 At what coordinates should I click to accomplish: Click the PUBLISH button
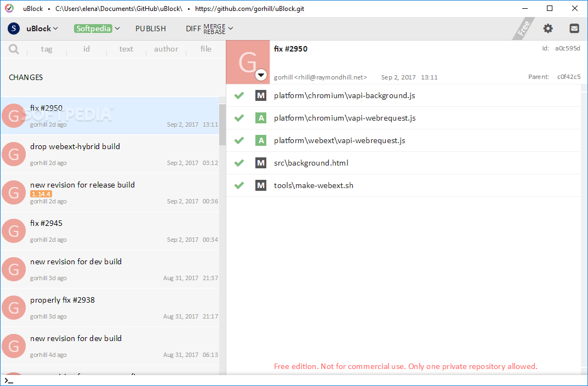[x=151, y=28]
